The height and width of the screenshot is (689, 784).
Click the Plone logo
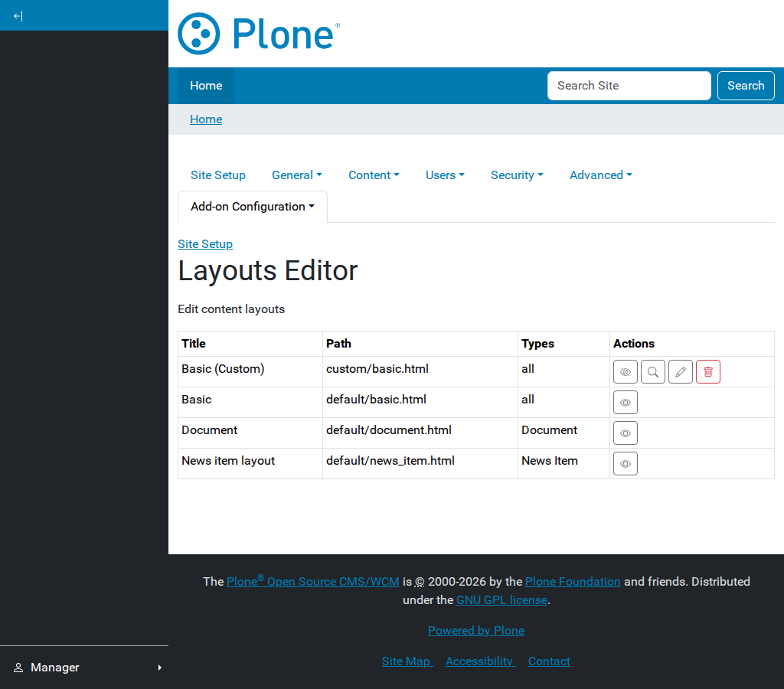[x=259, y=34]
